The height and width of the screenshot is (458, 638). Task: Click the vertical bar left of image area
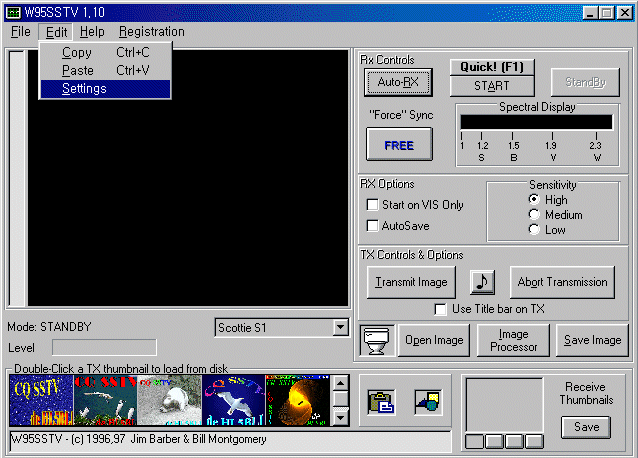17,178
